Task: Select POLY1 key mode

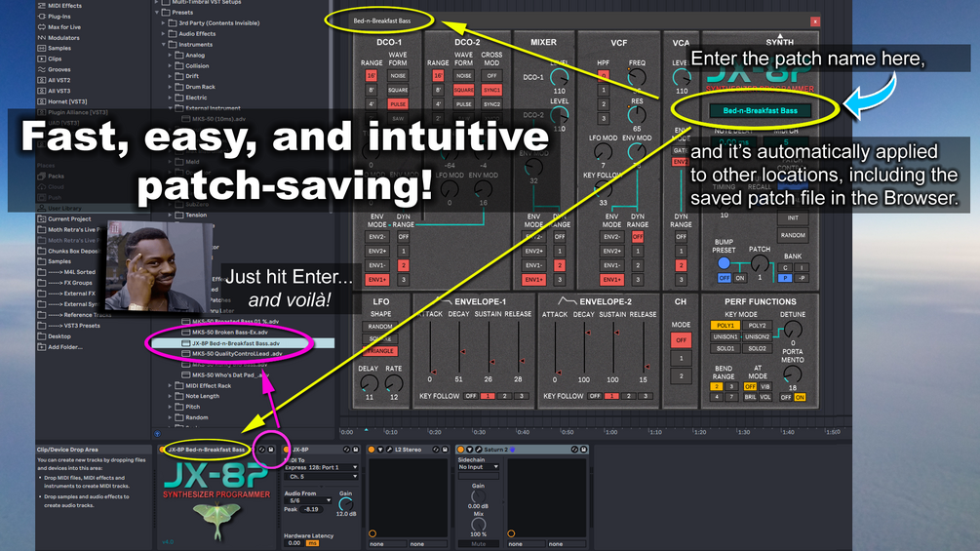Action: coord(725,326)
